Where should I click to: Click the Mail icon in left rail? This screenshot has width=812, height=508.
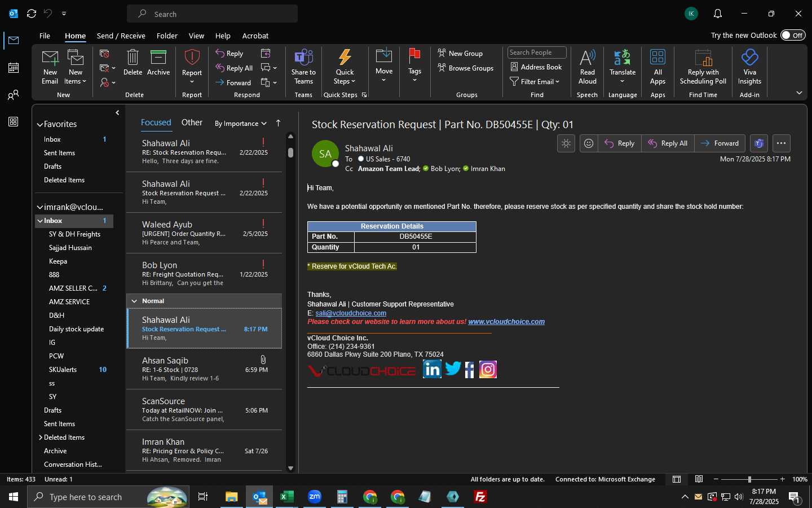pos(14,40)
